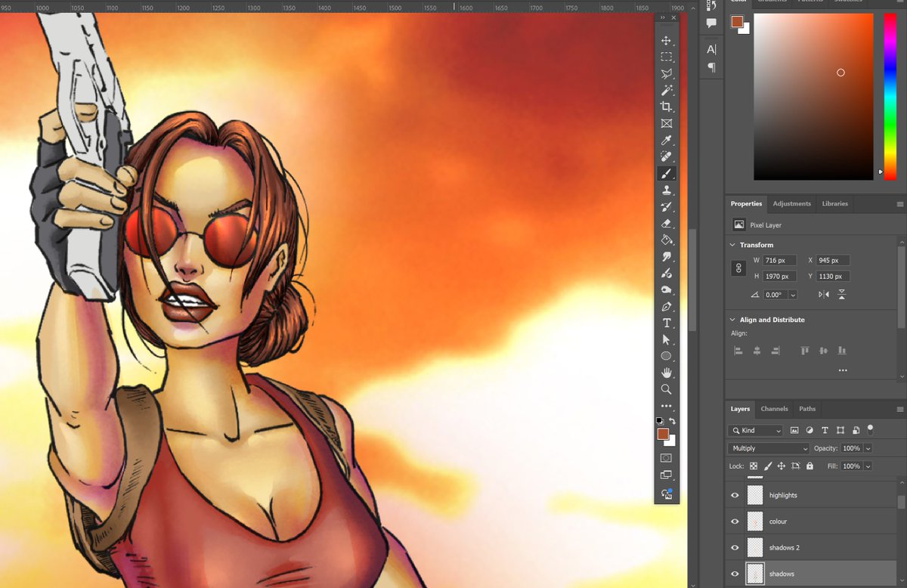Open the Fill slider dropdown
The width and height of the screenshot is (907, 588).
[x=868, y=466]
